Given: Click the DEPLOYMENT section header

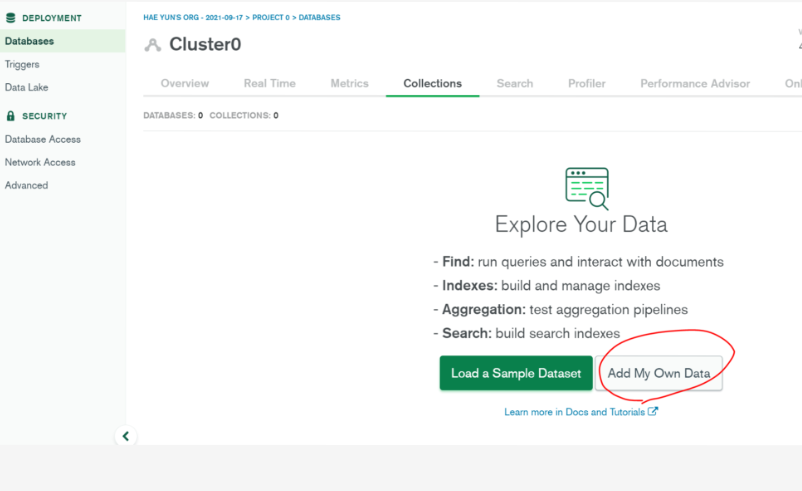Looking at the screenshot, I should (x=52, y=18).
